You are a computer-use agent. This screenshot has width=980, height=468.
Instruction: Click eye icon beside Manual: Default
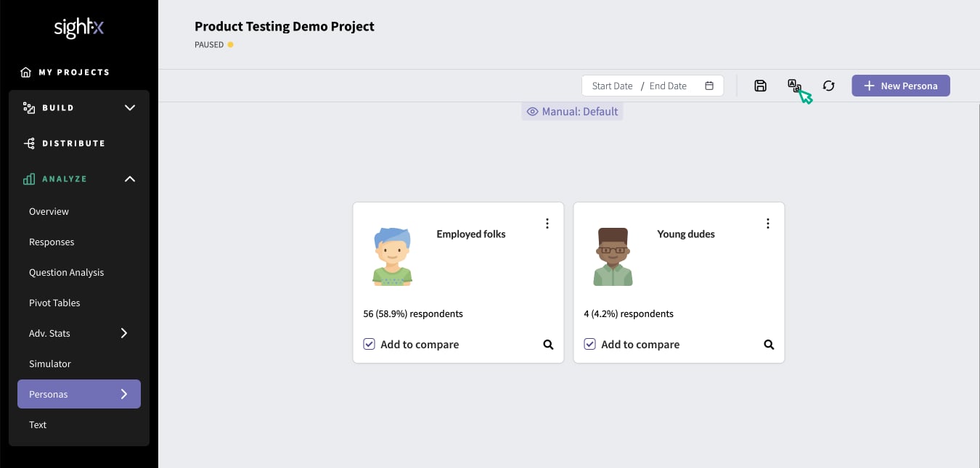click(x=532, y=112)
